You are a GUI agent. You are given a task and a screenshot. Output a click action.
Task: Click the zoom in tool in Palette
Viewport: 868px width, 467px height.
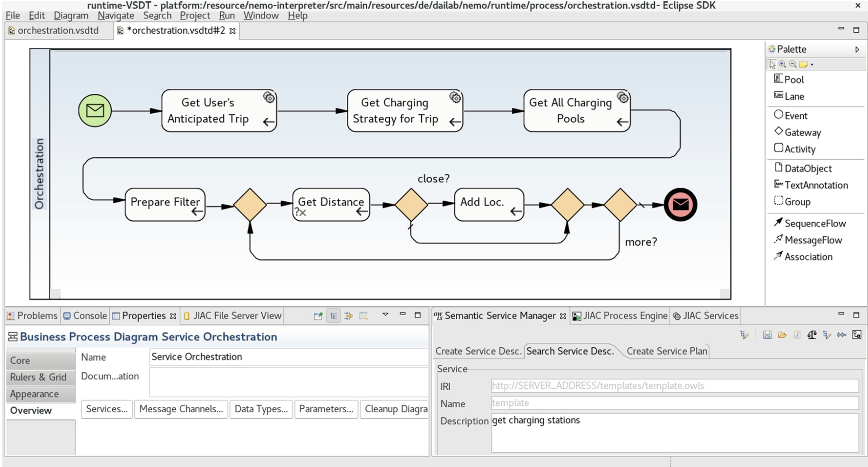coord(782,64)
